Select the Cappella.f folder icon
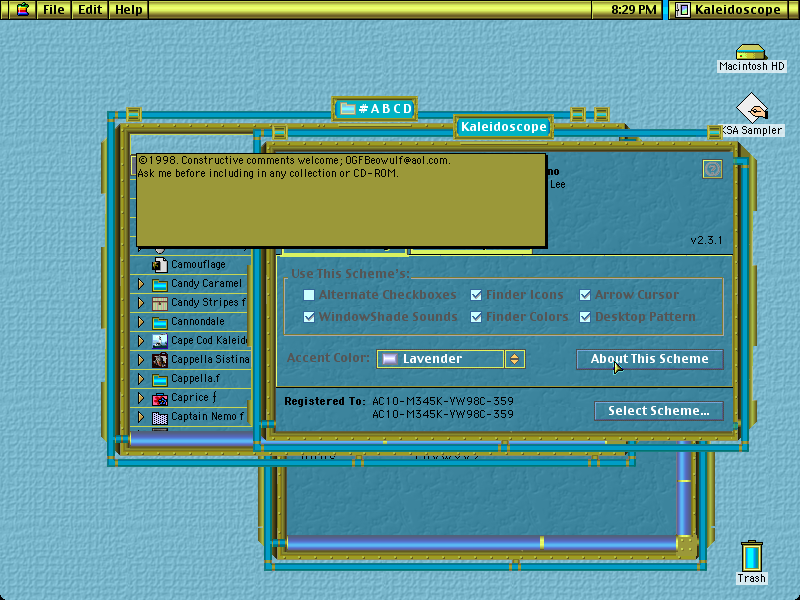This screenshot has height=600, width=800. (x=160, y=379)
